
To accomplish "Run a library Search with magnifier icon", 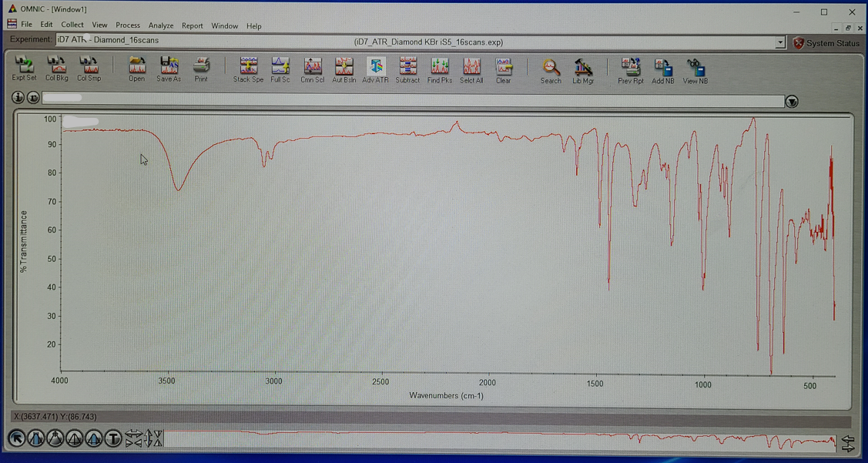I will click(x=551, y=70).
